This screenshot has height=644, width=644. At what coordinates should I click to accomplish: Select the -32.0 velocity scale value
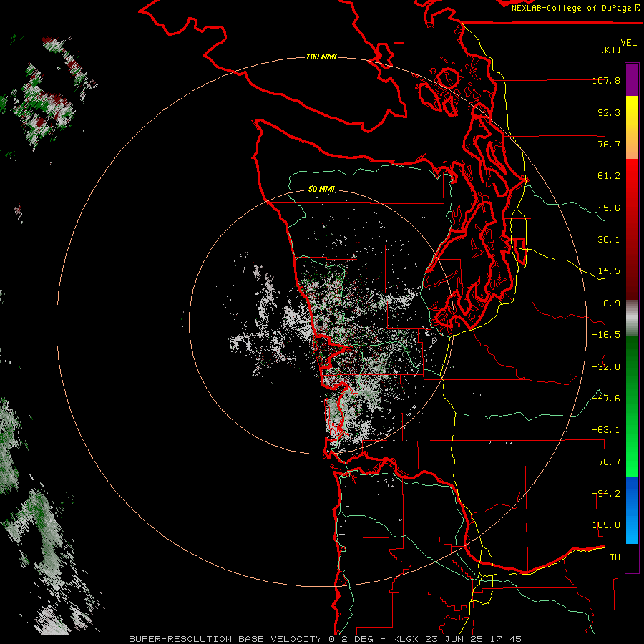pos(606,367)
